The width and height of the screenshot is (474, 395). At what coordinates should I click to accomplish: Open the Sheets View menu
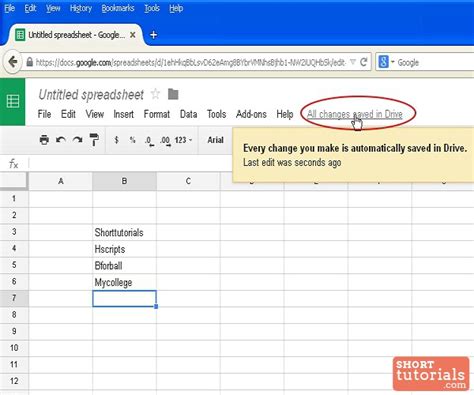tap(95, 114)
